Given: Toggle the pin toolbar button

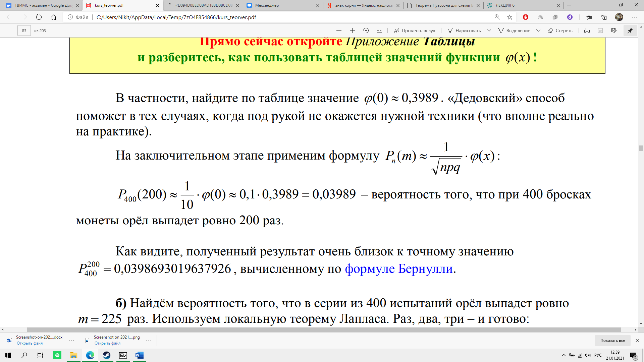Looking at the screenshot, I should coord(630,31).
